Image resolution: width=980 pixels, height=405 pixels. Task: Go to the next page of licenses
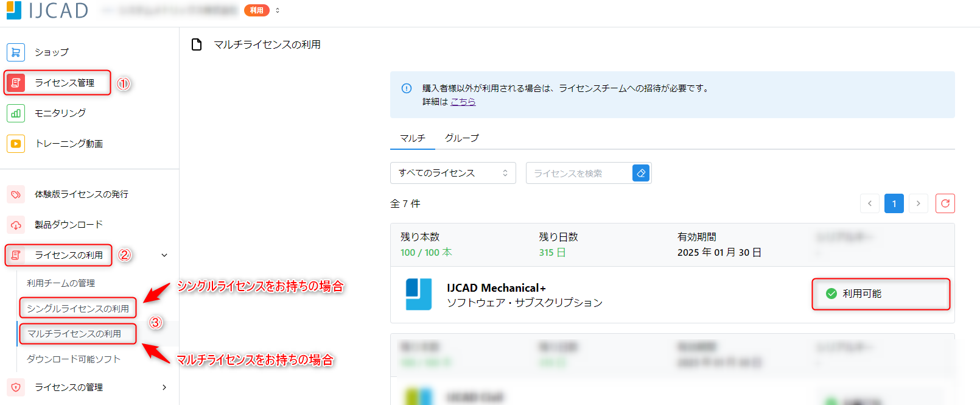pos(919,203)
